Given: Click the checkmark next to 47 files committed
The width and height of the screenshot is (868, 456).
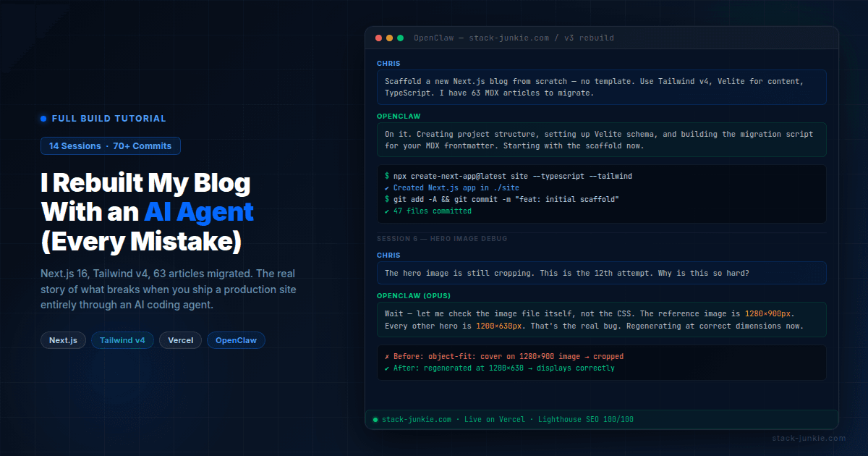Looking at the screenshot, I should click(x=387, y=211).
